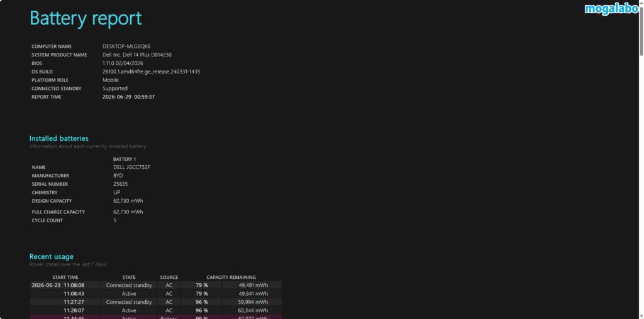Click the CAPACITY REMAINING column header
This screenshot has width=644, height=319.
(x=231, y=277)
